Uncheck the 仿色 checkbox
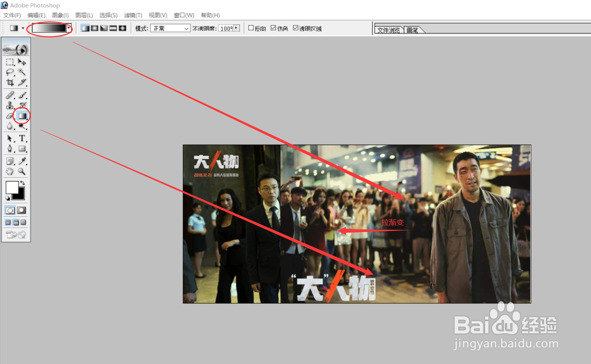 pyautogui.click(x=273, y=28)
